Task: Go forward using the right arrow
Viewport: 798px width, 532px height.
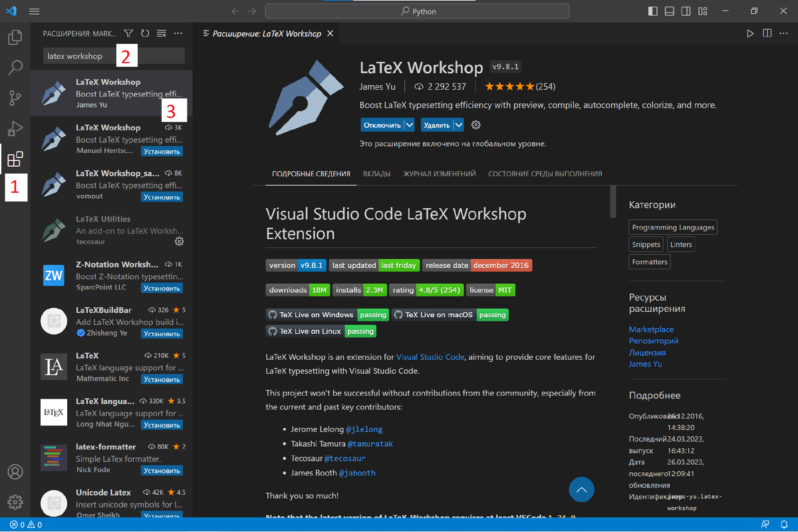Action: pyautogui.click(x=252, y=11)
